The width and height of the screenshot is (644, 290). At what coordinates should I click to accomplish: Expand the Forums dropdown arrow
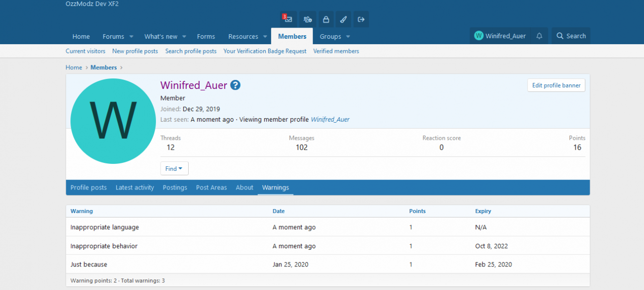click(131, 37)
